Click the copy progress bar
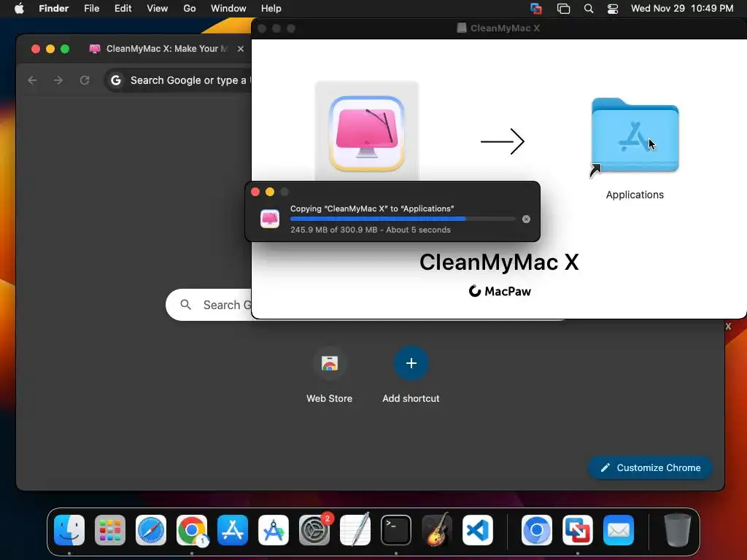Viewport: 747px width, 560px height. [403, 219]
